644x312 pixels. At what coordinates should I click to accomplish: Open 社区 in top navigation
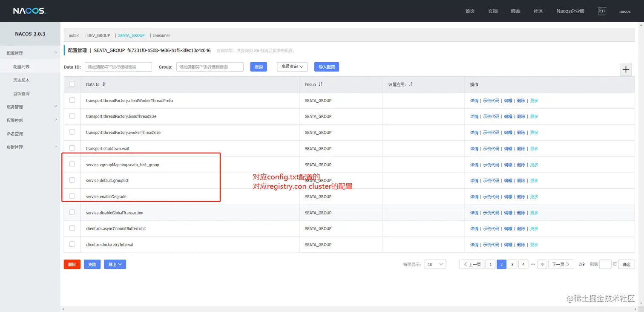538,11
